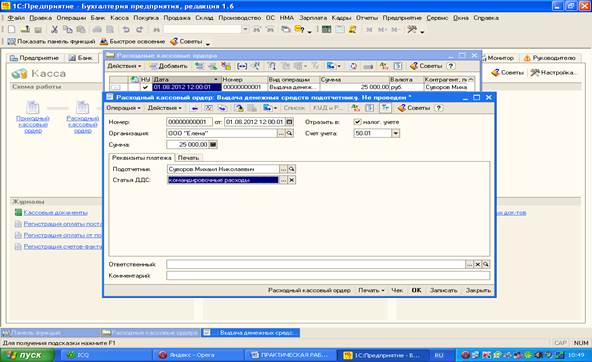This screenshot has width=592, height=362.
Task: Expand the main toolbar search dropdown arrow
Action: (245, 29)
